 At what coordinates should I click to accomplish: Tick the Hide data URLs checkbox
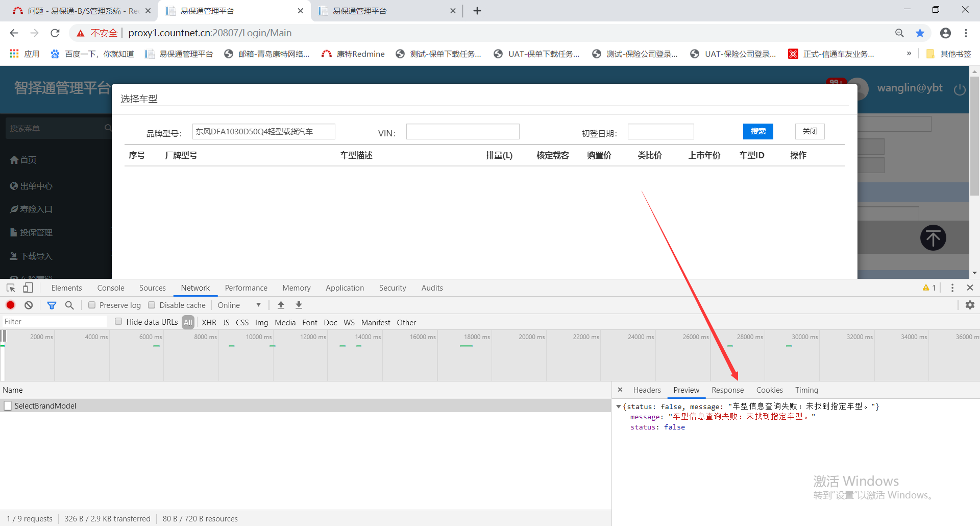[118, 322]
